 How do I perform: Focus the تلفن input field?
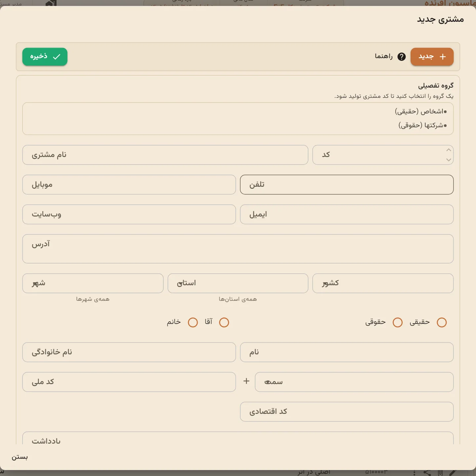(347, 184)
